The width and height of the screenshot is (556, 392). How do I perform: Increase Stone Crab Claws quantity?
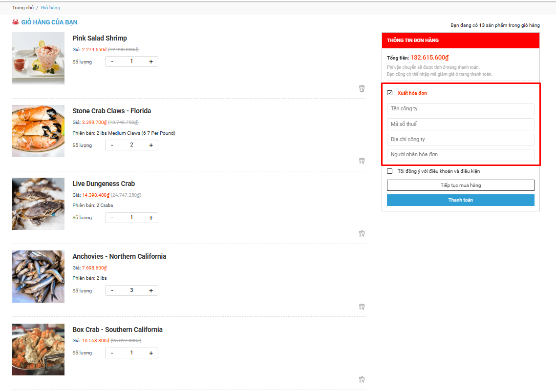[x=151, y=145]
